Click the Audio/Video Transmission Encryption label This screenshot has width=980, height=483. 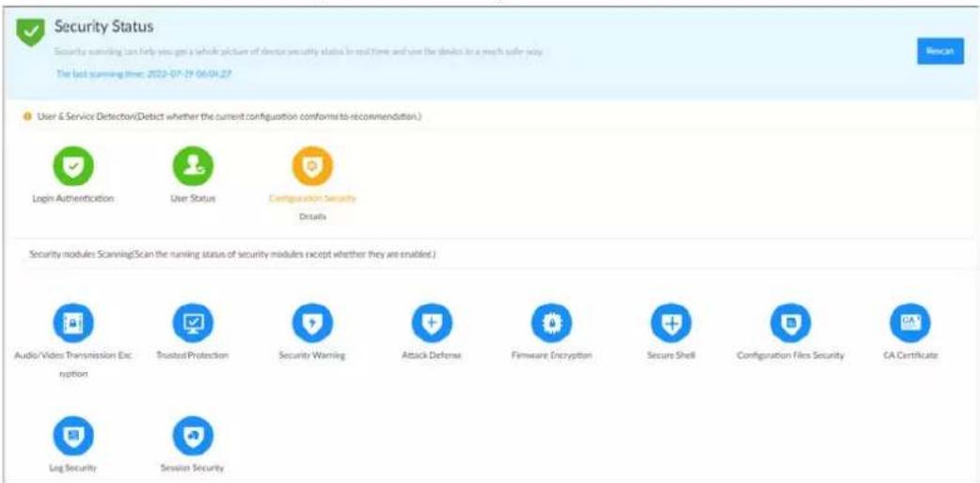coord(73,365)
